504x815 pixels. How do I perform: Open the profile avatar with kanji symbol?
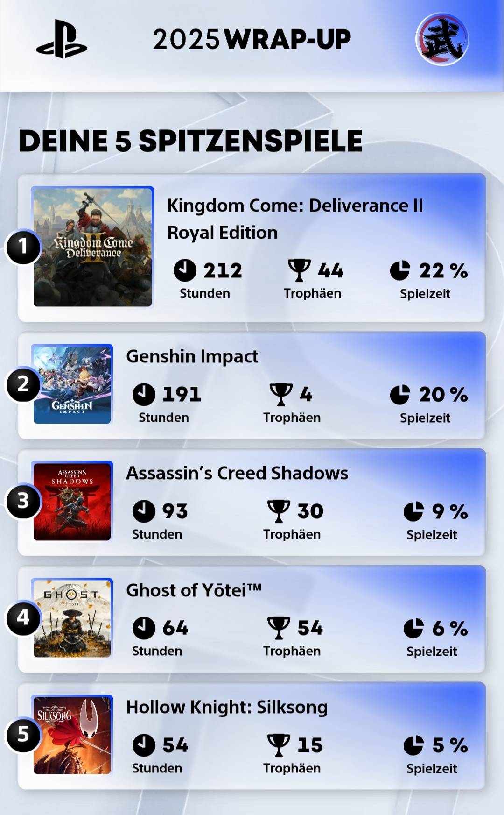pyautogui.click(x=442, y=39)
